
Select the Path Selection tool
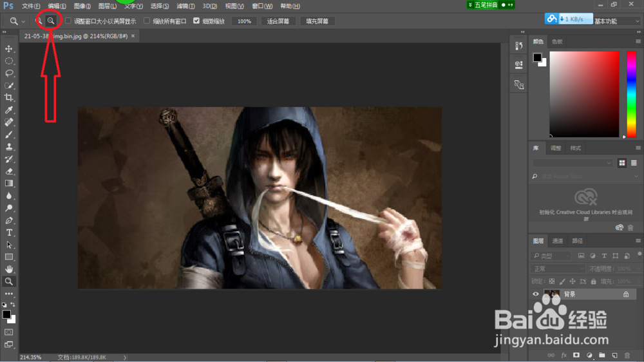[x=8, y=245]
